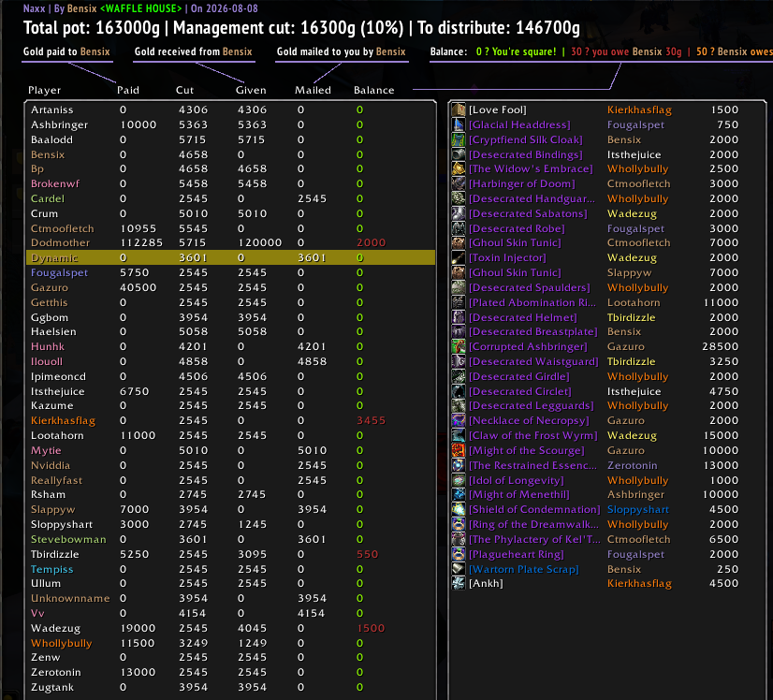Click the Love Fool item icon
Viewport: 773px width, 700px height.
(x=459, y=109)
